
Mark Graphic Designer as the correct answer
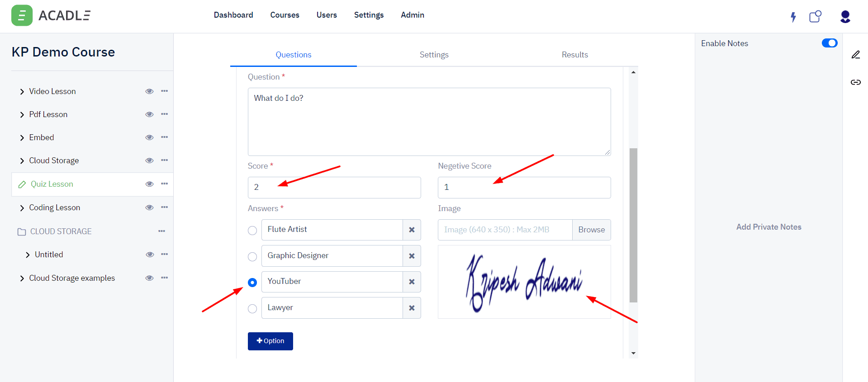click(x=252, y=257)
